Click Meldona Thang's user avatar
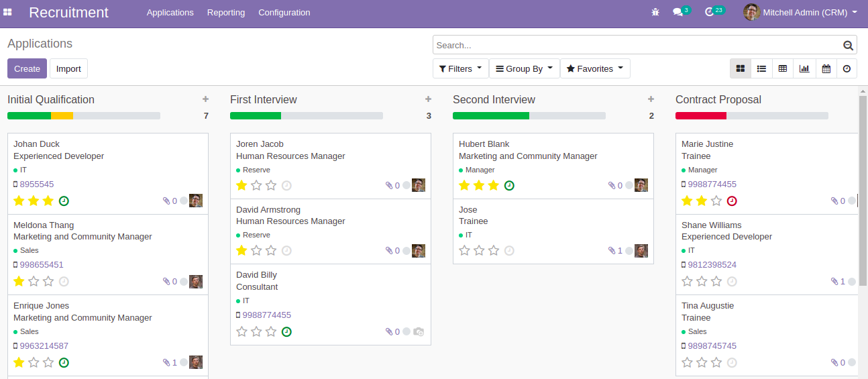 click(196, 282)
